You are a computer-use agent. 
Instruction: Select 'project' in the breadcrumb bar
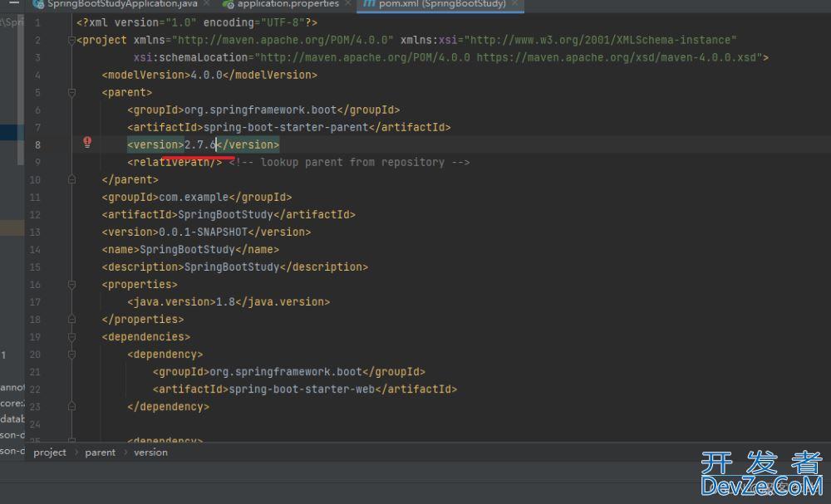pos(50,453)
